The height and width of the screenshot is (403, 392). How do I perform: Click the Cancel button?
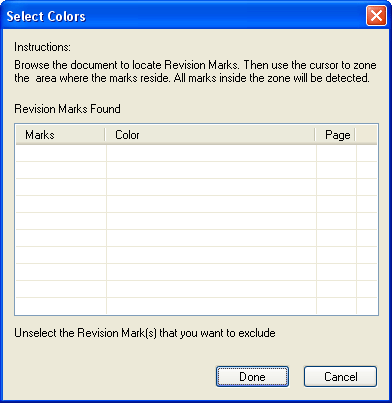click(x=340, y=377)
